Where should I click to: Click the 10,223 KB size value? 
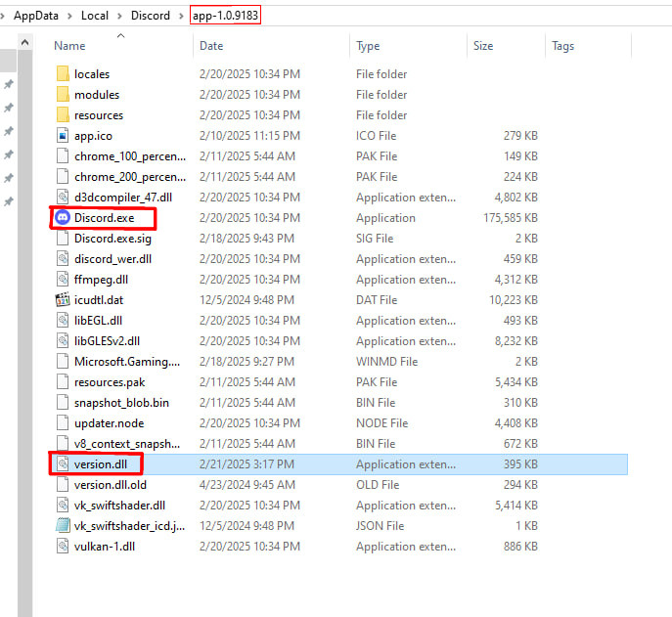coord(514,299)
